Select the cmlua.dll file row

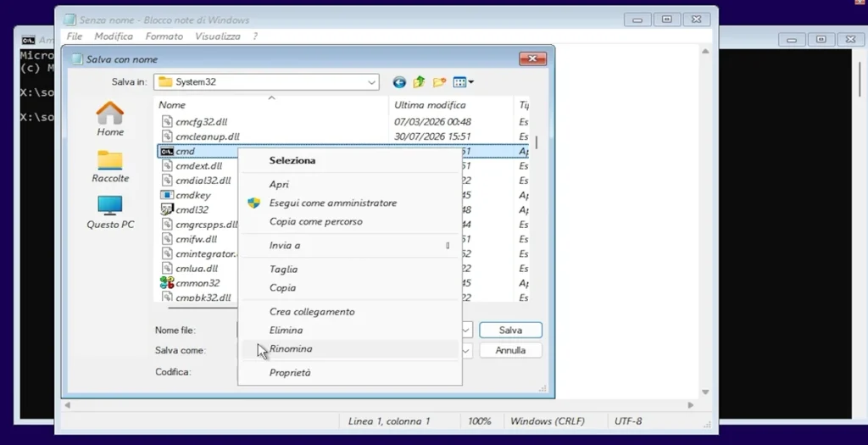(198, 269)
